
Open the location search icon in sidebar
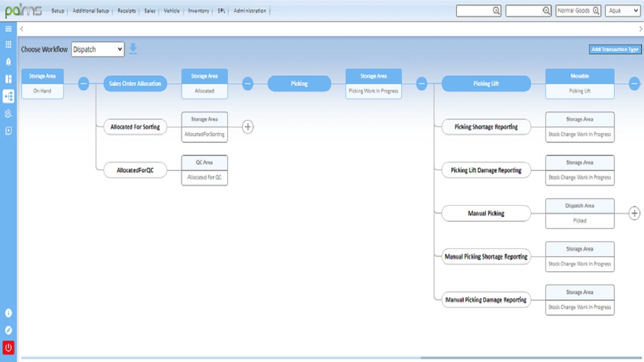point(8,114)
